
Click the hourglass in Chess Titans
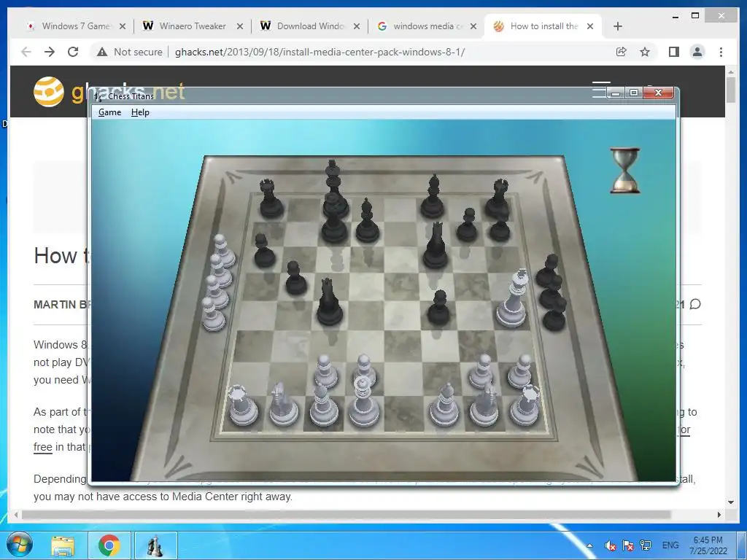625,171
